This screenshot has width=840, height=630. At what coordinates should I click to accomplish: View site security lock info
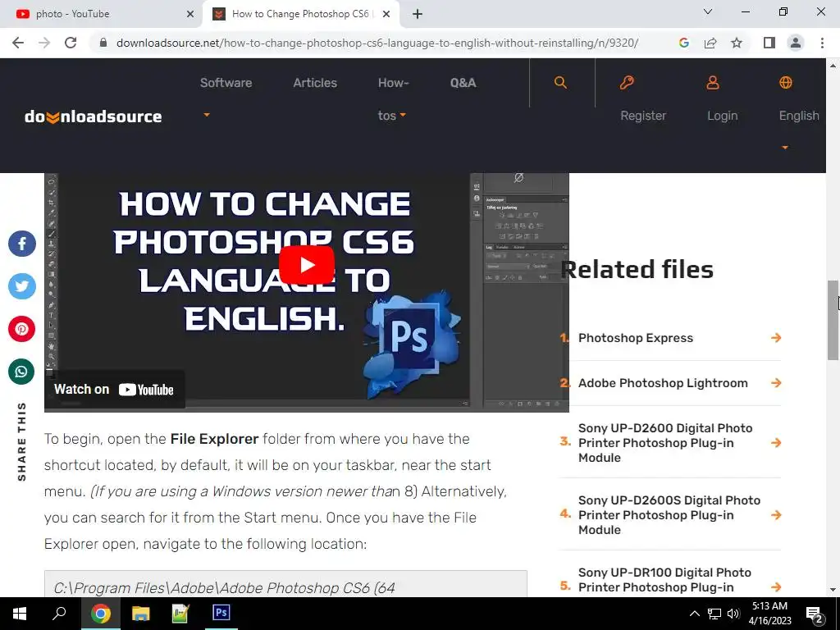(103, 43)
